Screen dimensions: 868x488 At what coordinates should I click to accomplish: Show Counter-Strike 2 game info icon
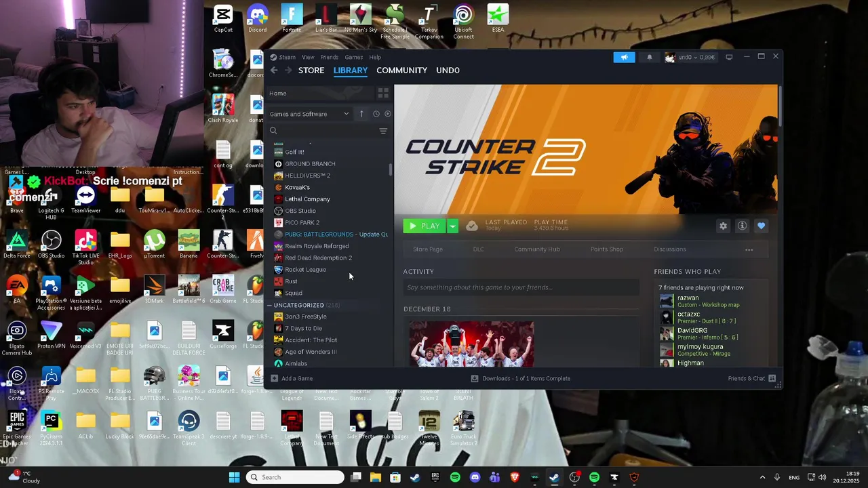[742, 226]
